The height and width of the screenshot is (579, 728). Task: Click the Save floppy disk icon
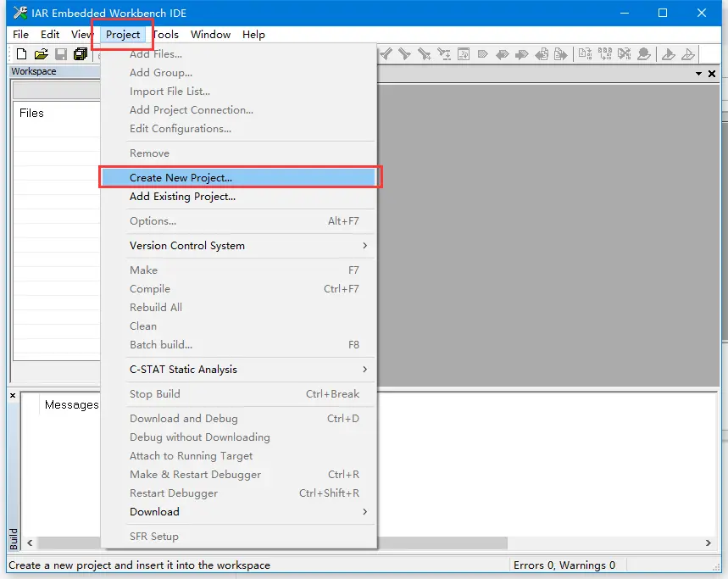point(61,54)
